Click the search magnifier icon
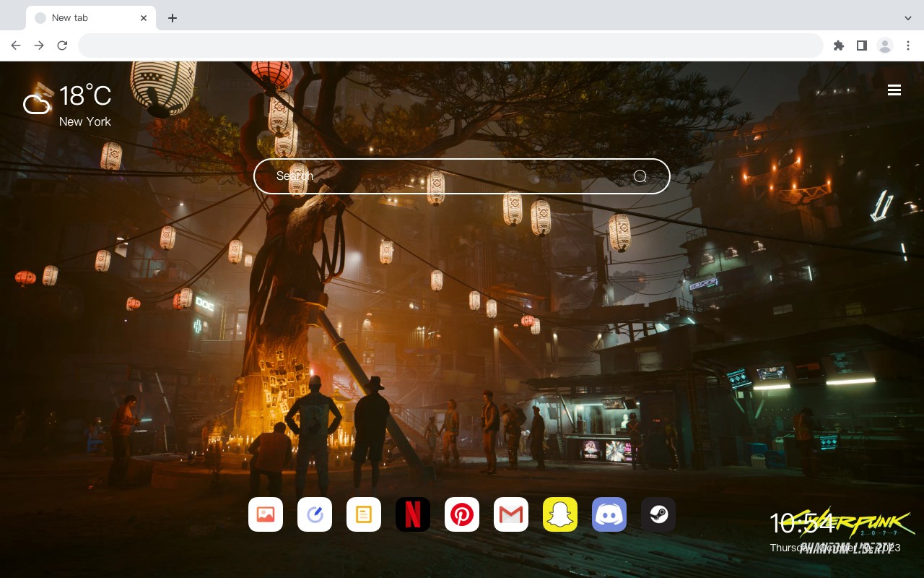This screenshot has height=578, width=924. (640, 176)
